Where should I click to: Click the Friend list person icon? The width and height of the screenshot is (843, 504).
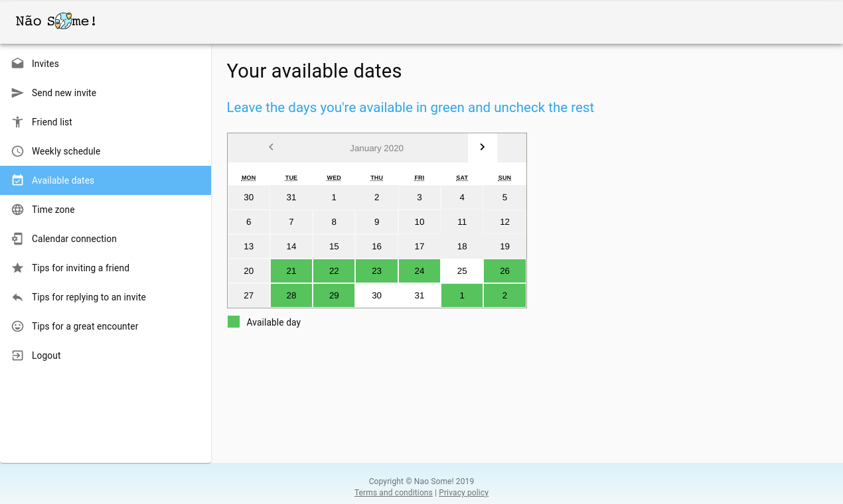pos(18,122)
